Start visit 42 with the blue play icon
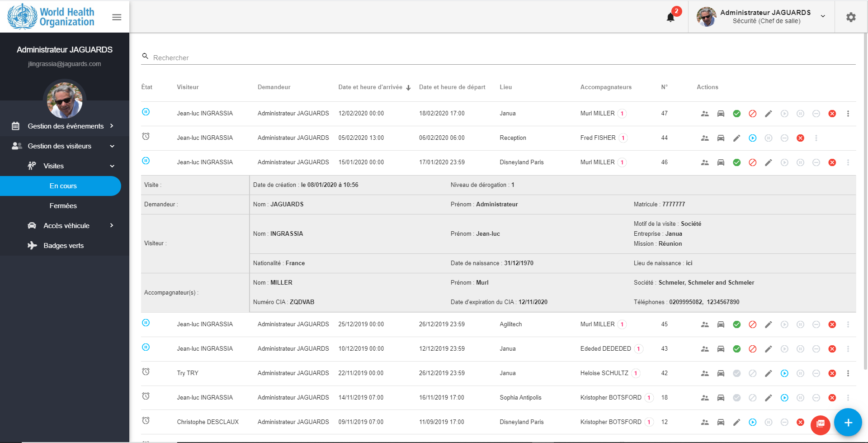The width and height of the screenshot is (868, 443). pos(784,373)
